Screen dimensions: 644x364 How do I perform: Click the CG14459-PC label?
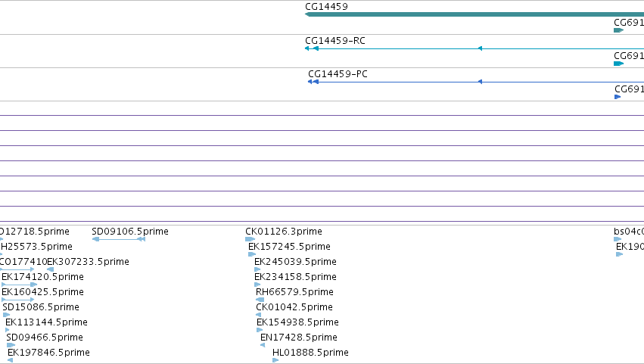[x=338, y=74]
